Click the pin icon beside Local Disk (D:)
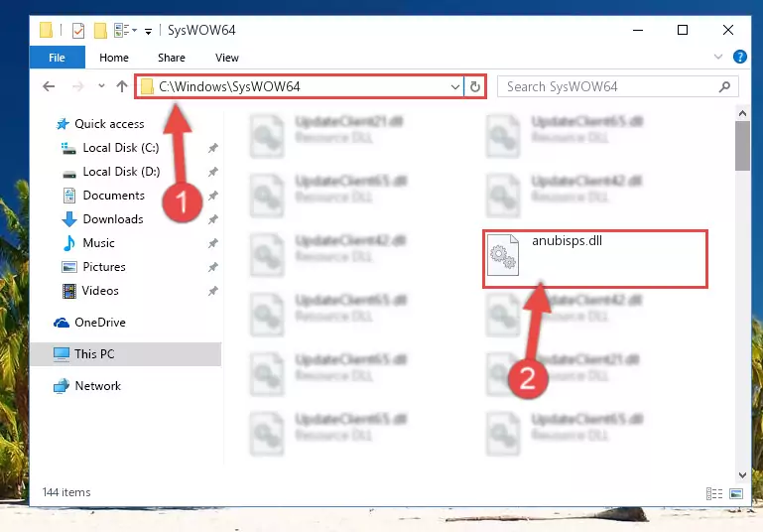This screenshot has width=763, height=532. [212, 173]
